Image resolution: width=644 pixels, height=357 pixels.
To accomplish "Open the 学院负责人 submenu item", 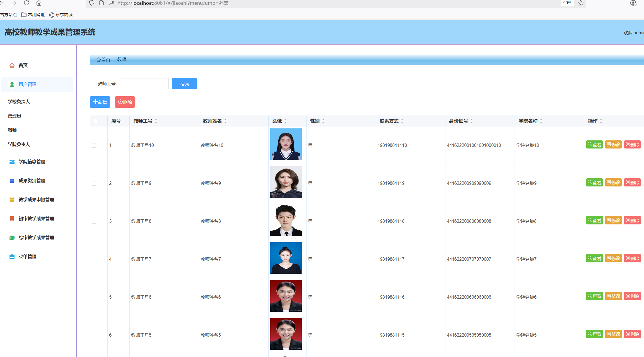I will tap(19, 144).
